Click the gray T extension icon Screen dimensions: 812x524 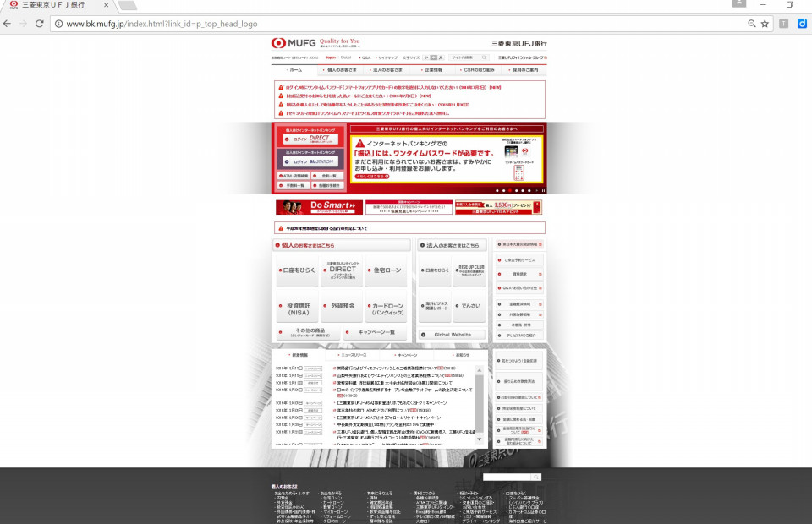[783, 24]
